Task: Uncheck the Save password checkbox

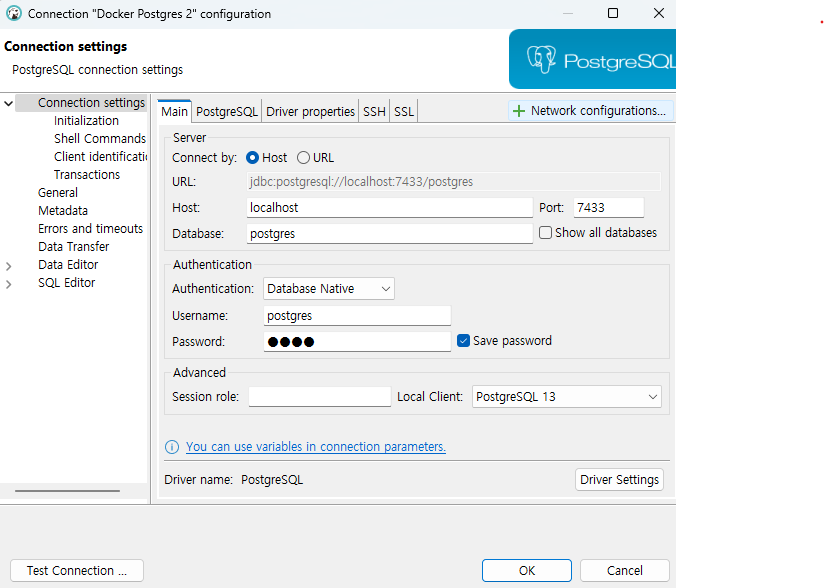Action: 463,341
